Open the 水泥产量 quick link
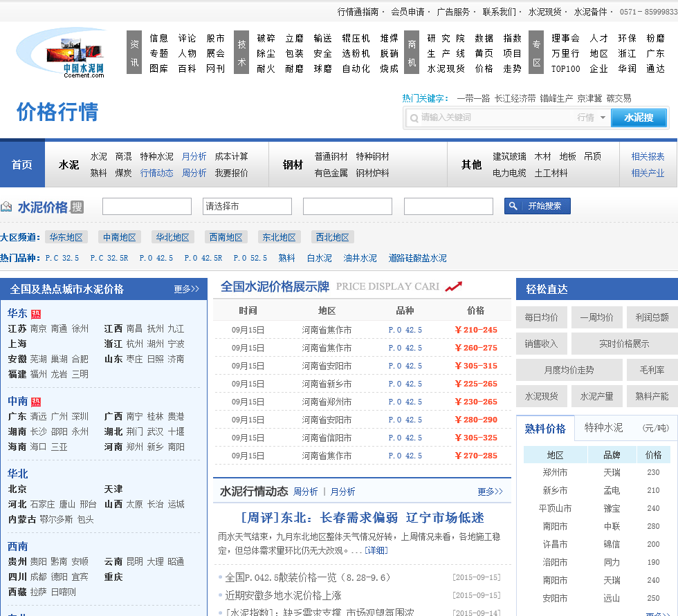 coord(596,396)
